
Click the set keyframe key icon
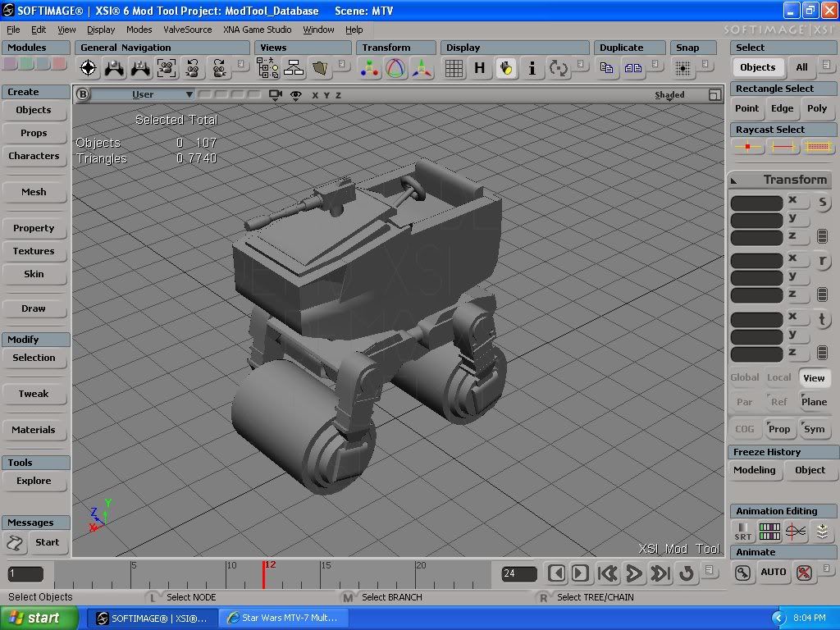coord(742,573)
